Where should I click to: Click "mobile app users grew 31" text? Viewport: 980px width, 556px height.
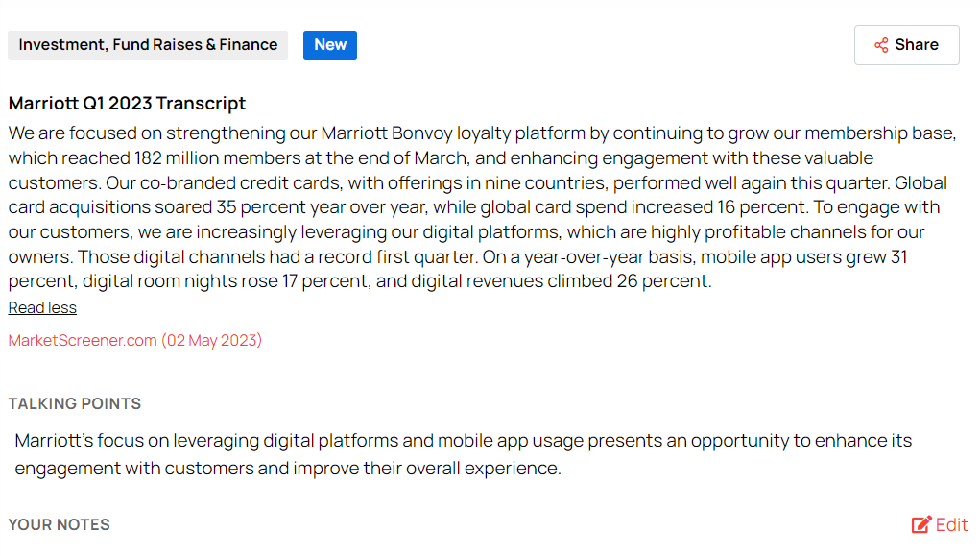click(804, 257)
